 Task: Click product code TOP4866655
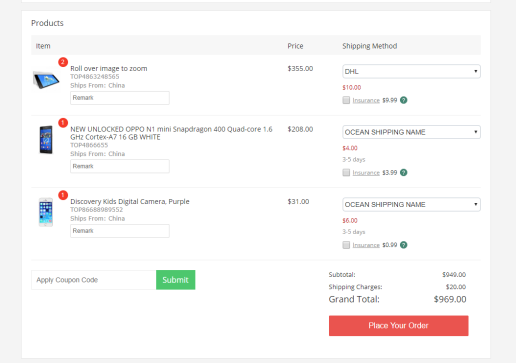[x=89, y=145]
